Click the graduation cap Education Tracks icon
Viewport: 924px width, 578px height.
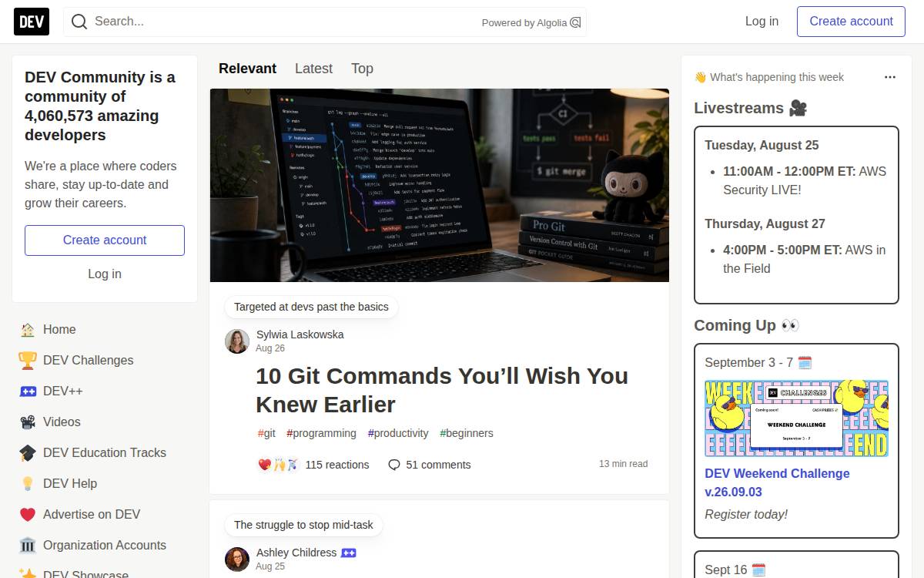tap(28, 453)
